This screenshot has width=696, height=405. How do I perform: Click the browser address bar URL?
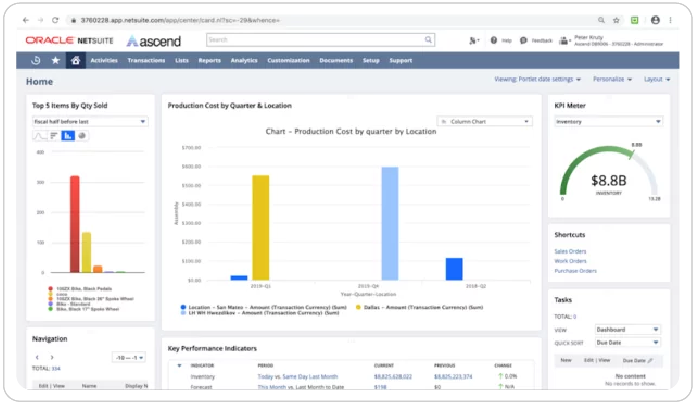pos(180,20)
